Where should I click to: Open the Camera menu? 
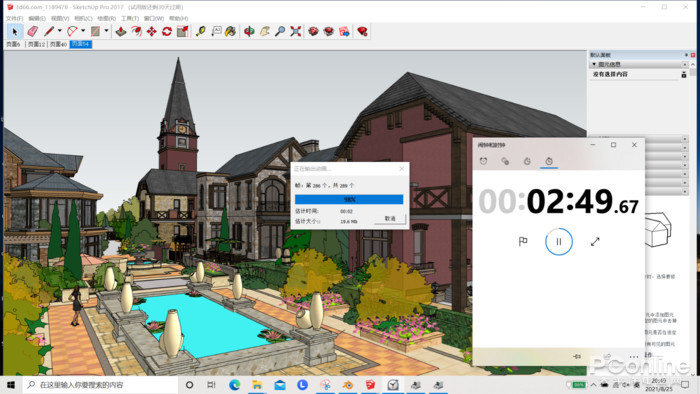pyautogui.click(x=83, y=18)
